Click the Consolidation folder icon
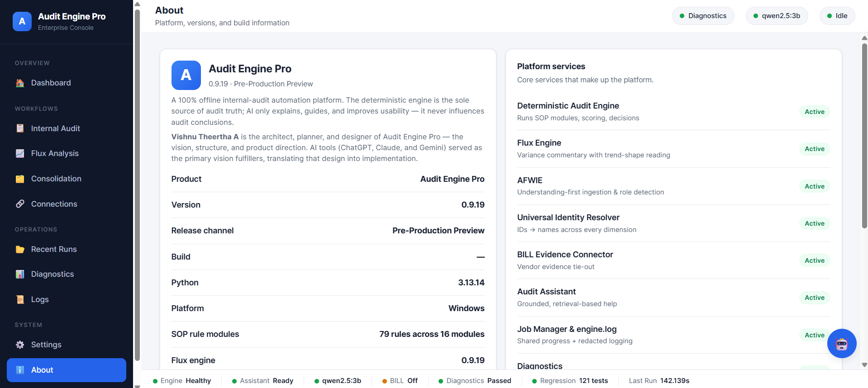This screenshot has height=388, width=868. (x=20, y=179)
